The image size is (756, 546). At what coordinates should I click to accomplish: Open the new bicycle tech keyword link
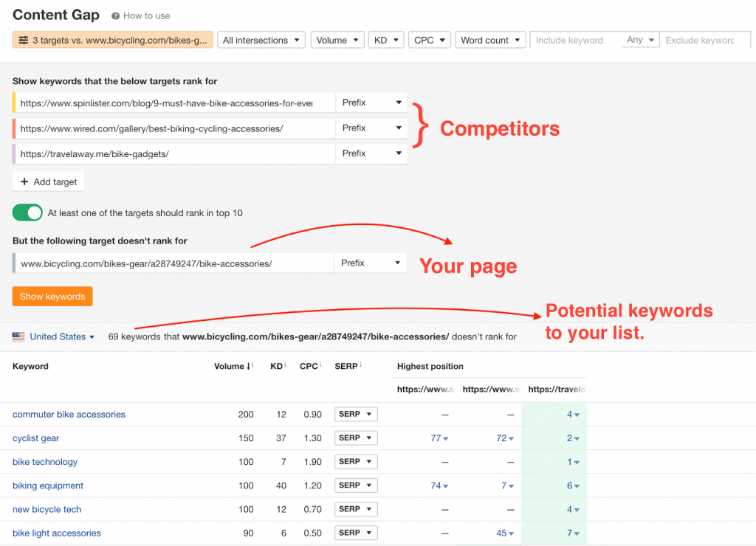[x=47, y=509]
